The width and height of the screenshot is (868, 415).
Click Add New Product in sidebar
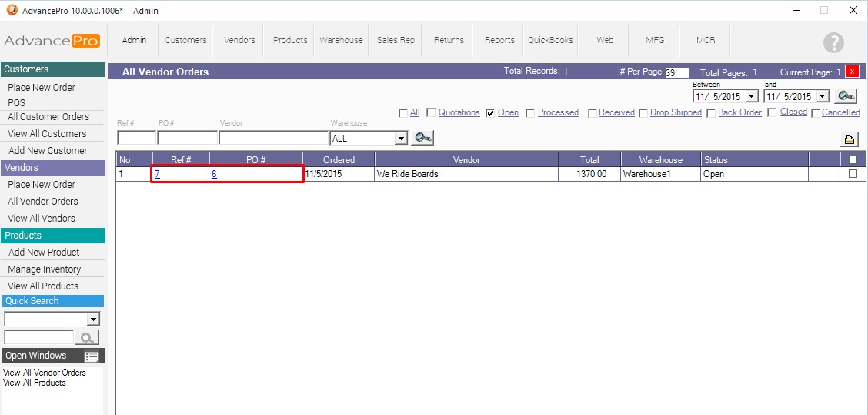tap(44, 253)
